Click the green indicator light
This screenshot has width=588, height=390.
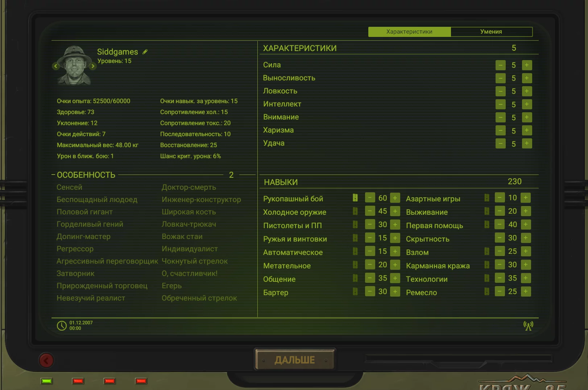point(47,381)
